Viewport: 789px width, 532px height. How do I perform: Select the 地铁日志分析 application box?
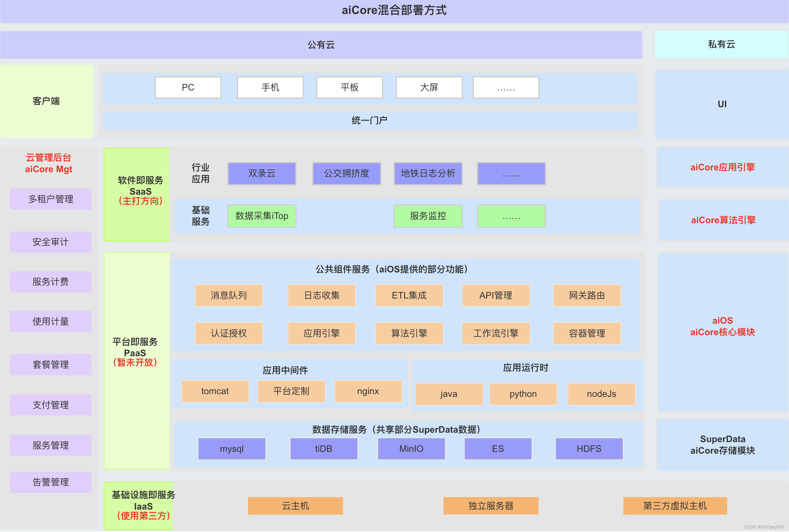428,173
